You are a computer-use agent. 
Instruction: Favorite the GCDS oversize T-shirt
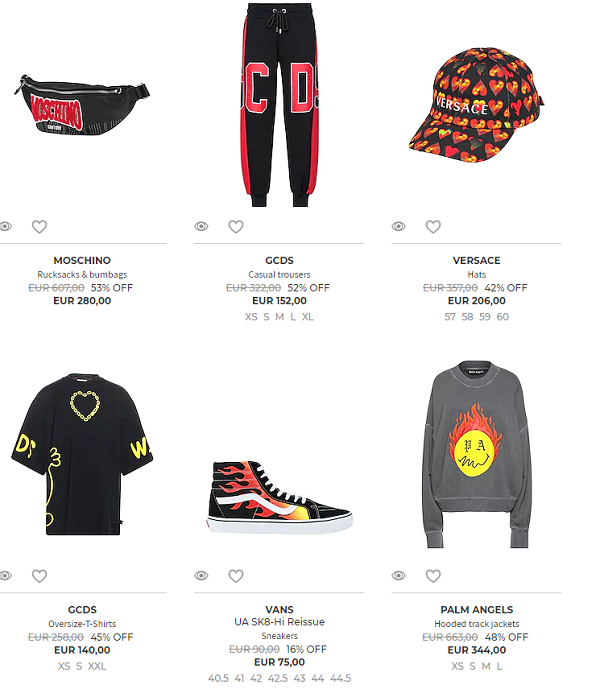click(x=39, y=576)
